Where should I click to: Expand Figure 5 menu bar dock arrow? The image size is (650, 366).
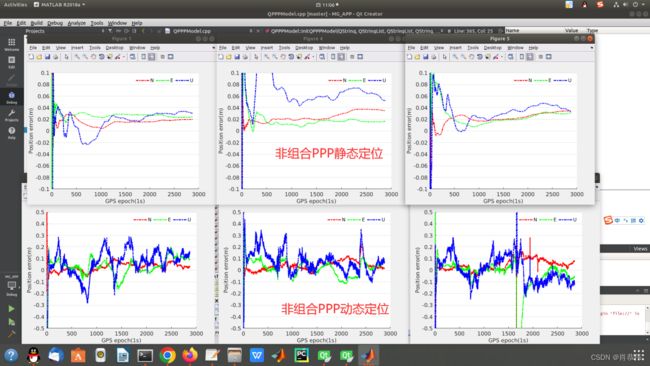point(592,48)
